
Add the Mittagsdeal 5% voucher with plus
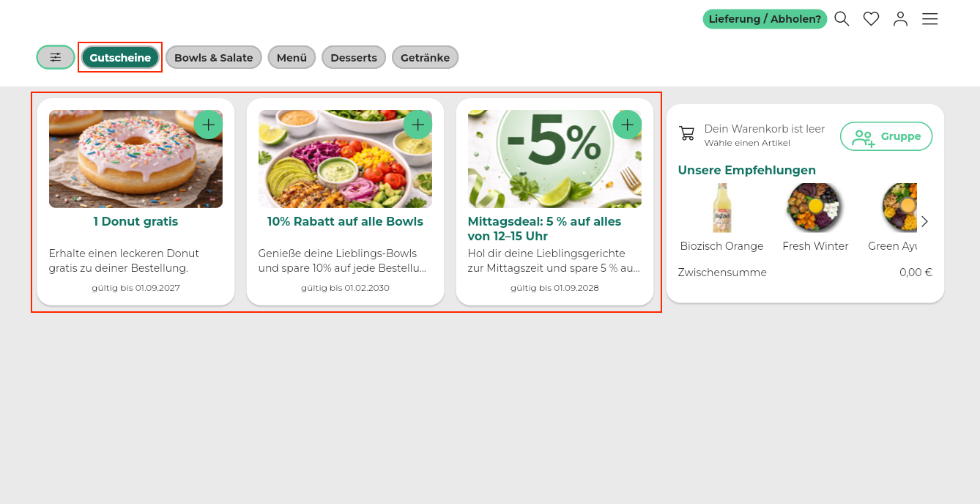tap(627, 125)
